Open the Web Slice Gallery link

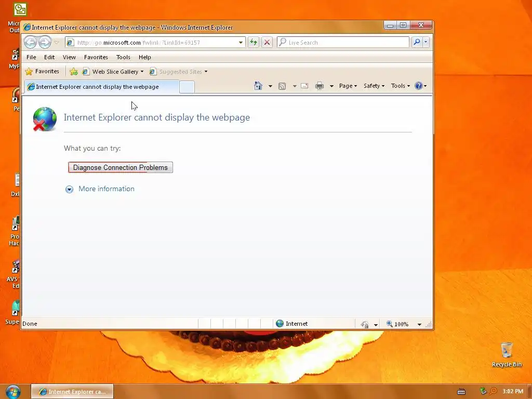pos(113,72)
